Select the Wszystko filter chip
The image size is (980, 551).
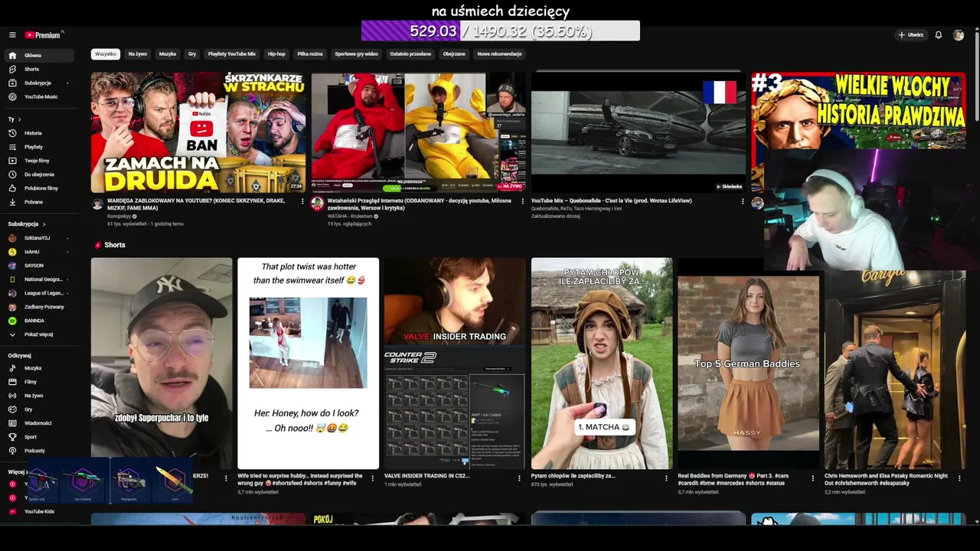[x=106, y=54]
